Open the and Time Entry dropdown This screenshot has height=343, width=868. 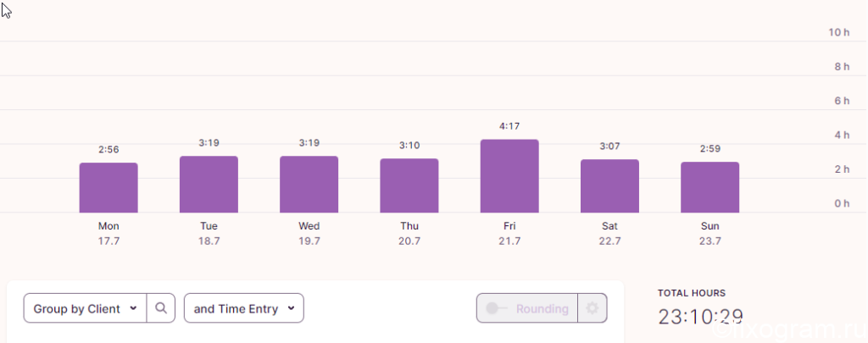[x=243, y=308]
